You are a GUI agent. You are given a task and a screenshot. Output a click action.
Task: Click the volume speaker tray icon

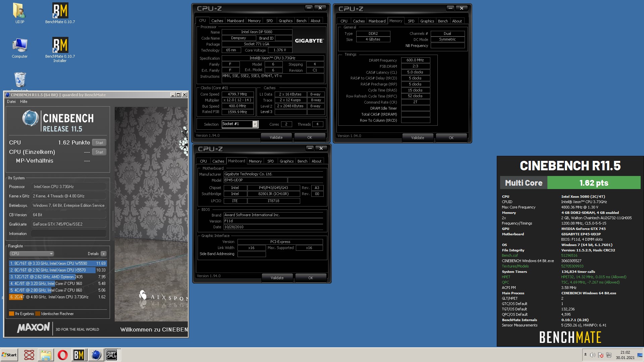coord(593,355)
